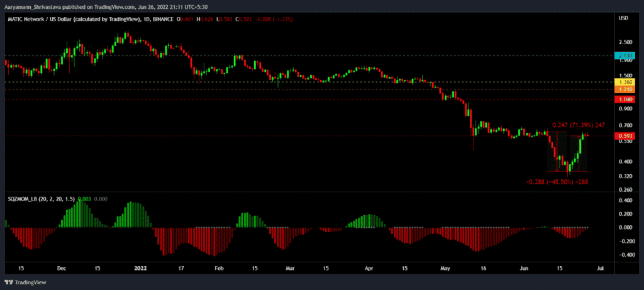Click the 0.700 price axis tick

click(x=625, y=125)
